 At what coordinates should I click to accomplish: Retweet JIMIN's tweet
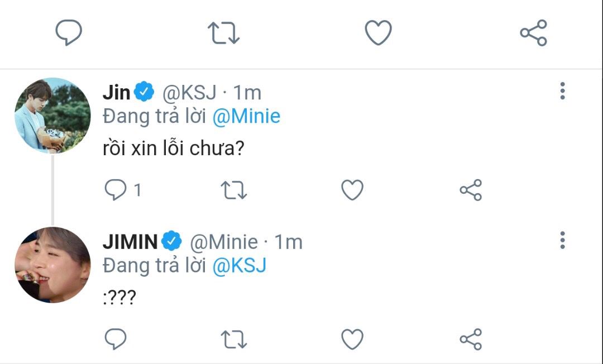pyautogui.click(x=234, y=339)
